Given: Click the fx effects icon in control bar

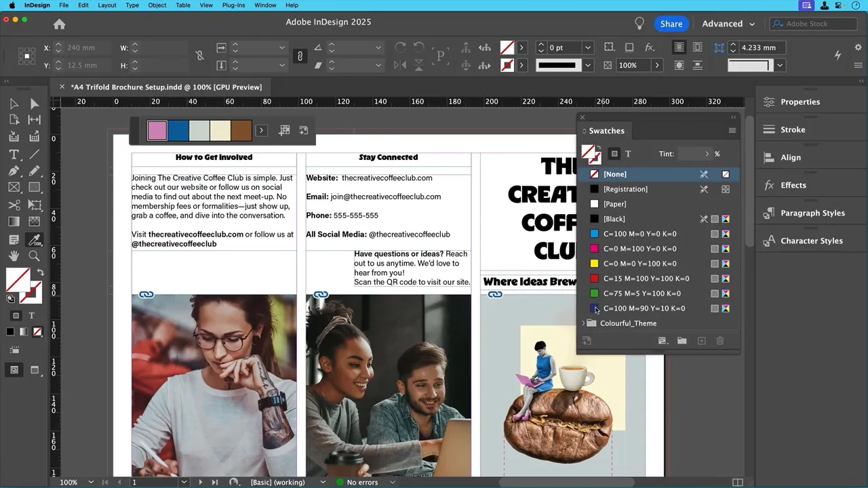Looking at the screenshot, I should pos(650,47).
